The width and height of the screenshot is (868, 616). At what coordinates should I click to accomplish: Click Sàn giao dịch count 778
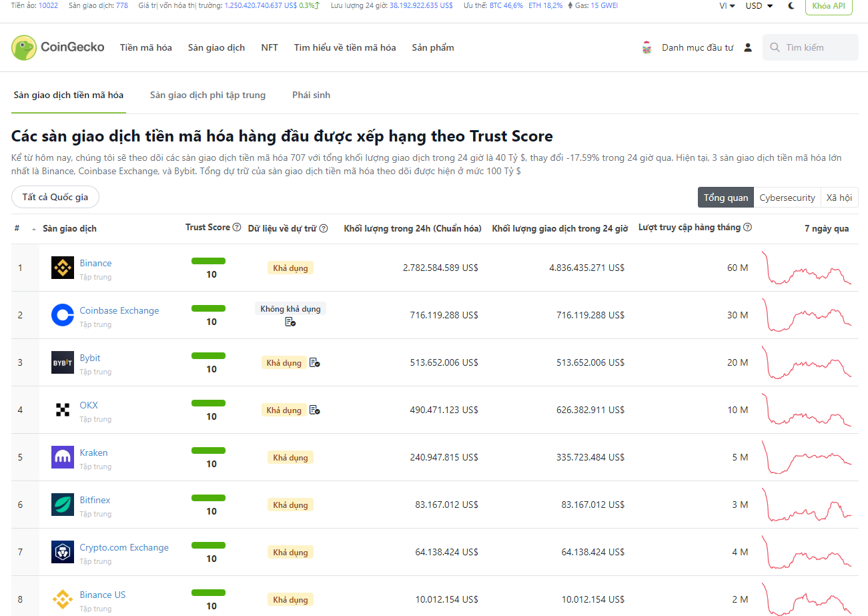pyautogui.click(x=122, y=5)
